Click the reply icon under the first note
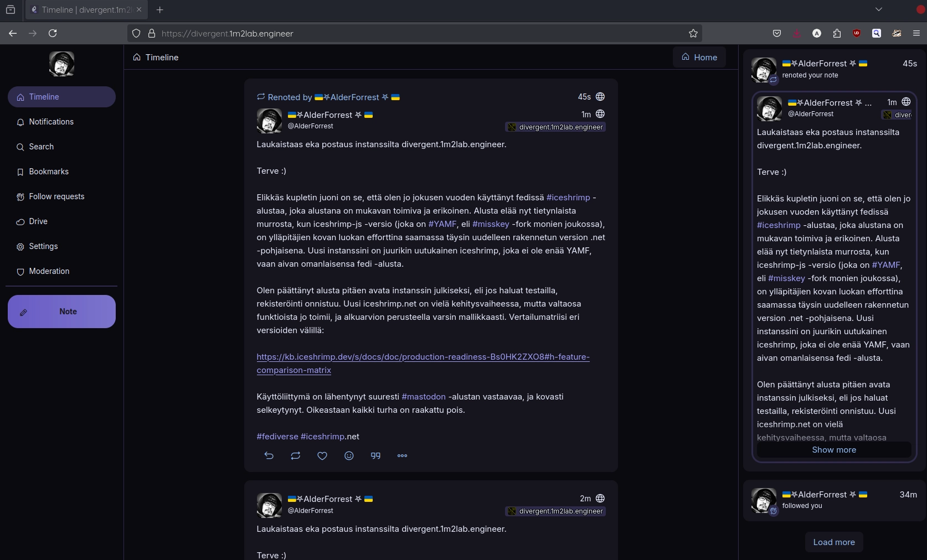 (x=269, y=455)
